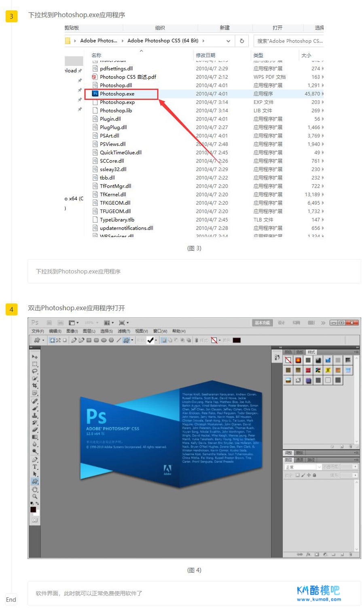Select the Horizontal Type tool
The height and width of the screenshot is (609, 364).
35,467
